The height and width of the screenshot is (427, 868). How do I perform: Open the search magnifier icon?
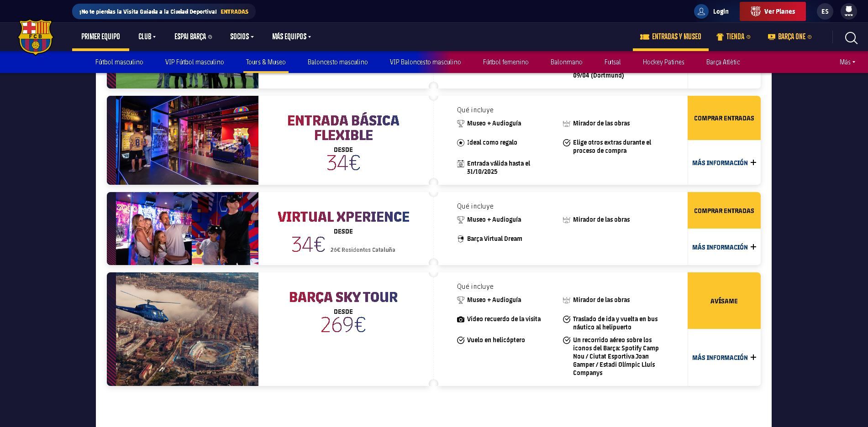[x=851, y=38]
